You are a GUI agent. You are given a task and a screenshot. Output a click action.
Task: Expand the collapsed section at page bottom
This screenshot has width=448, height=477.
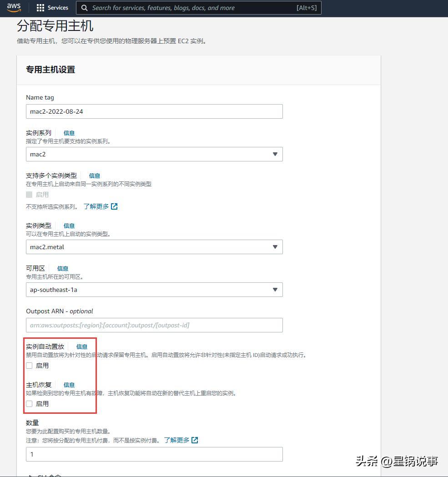click(x=41, y=475)
